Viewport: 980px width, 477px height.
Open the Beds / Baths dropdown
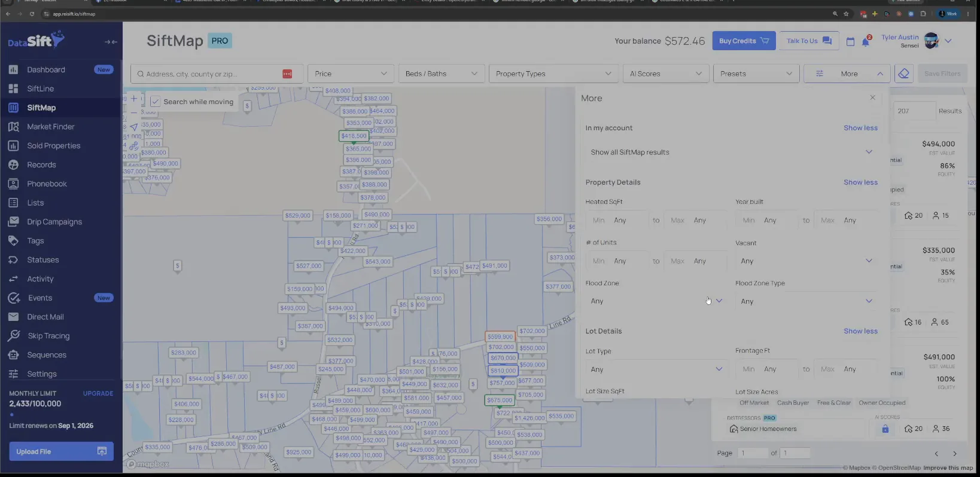pyautogui.click(x=441, y=74)
